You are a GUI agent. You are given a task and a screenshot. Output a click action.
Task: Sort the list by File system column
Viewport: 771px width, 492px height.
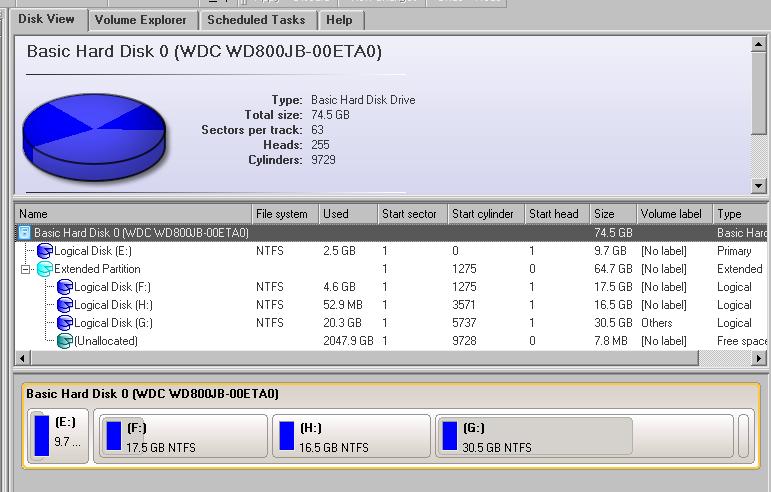click(284, 214)
